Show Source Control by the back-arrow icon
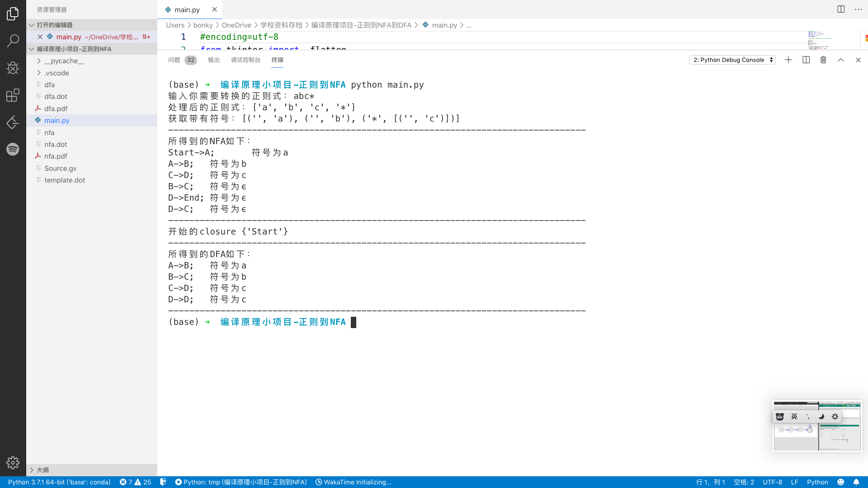Image resolution: width=868 pixels, height=488 pixels. tap(13, 122)
